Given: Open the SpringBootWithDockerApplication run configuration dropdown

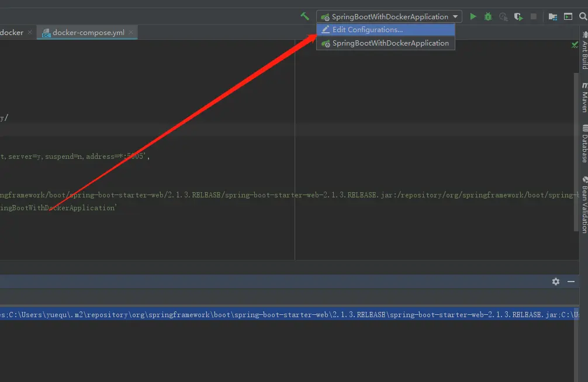Looking at the screenshot, I should click(389, 16).
